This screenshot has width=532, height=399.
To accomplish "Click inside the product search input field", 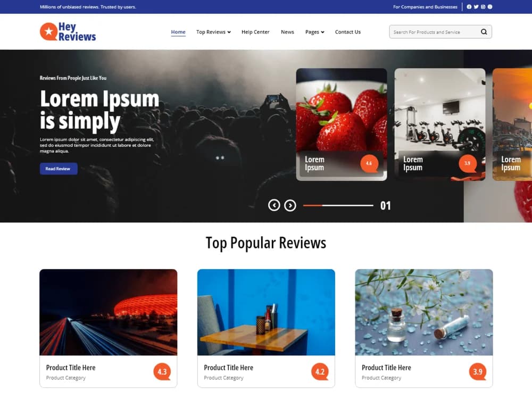I will [431, 31].
